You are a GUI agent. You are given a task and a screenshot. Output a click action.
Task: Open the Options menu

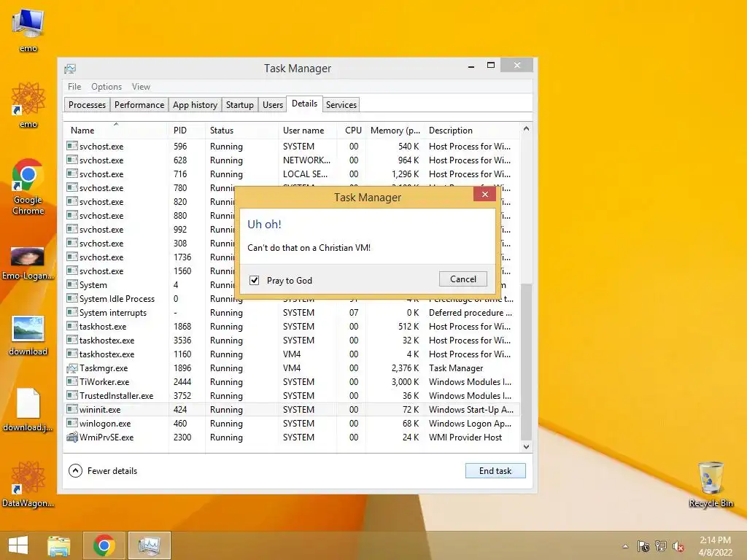[x=107, y=87]
